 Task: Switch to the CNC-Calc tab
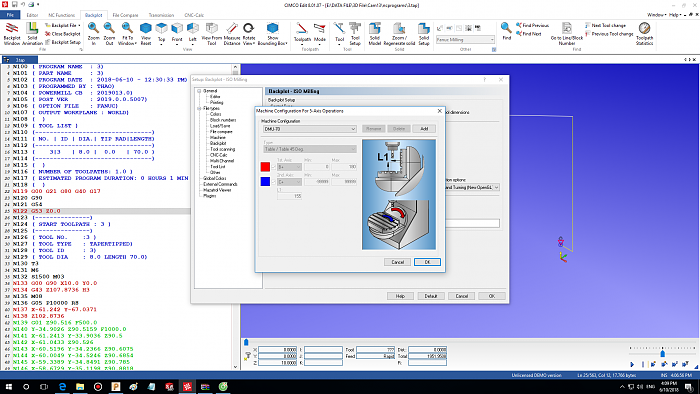click(194, 15)
